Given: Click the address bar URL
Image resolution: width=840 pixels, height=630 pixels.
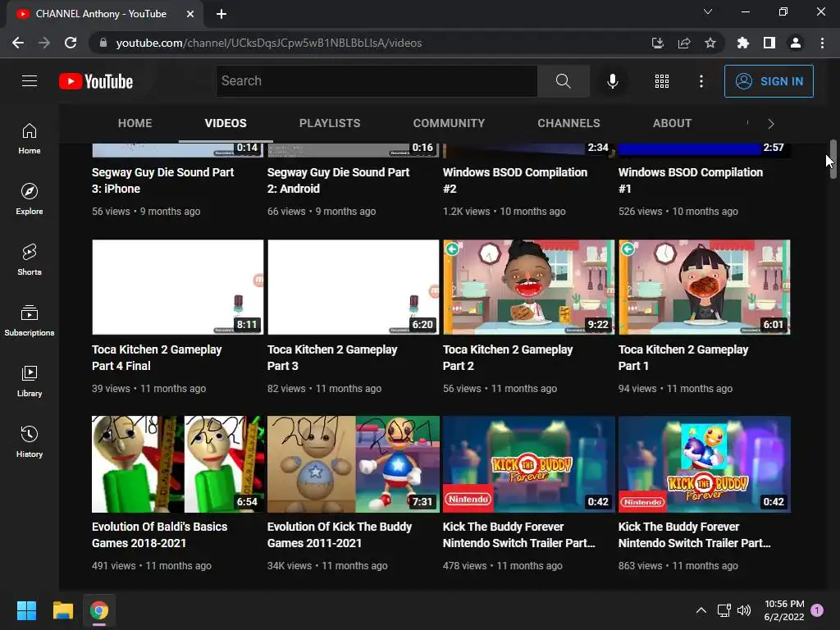Looking at the screenshot, I should point(269,43).
